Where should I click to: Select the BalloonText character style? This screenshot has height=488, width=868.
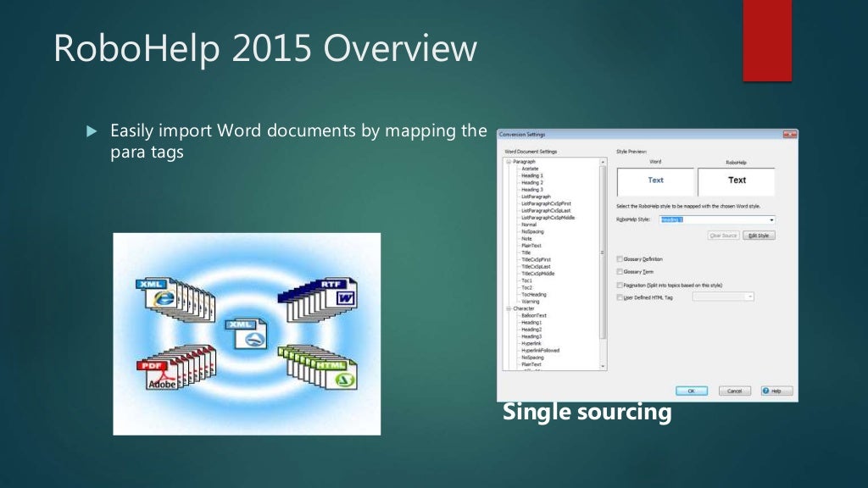pyautogui.click(x=534, y=315)
